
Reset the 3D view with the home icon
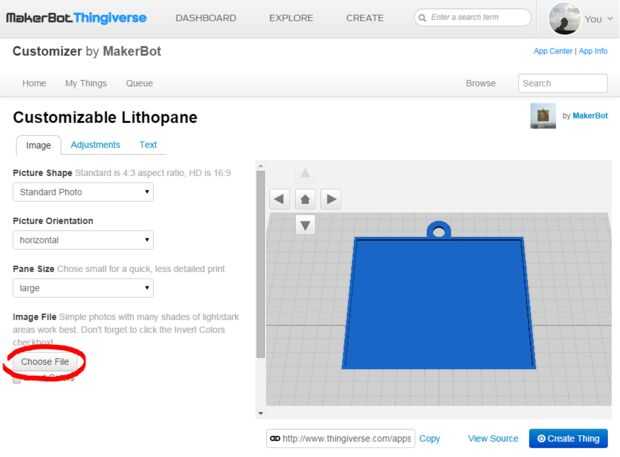[305, 199]
